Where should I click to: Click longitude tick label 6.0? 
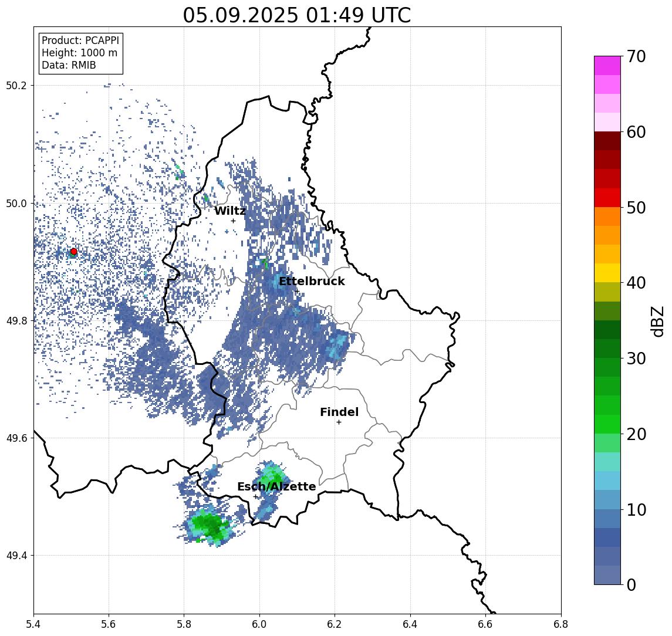(x=259, y=624)
